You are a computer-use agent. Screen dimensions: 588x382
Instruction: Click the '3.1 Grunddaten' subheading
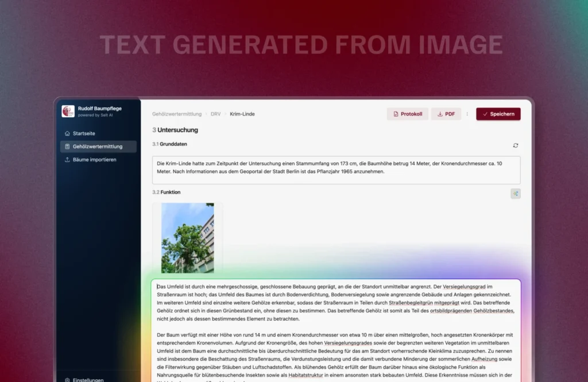tap(169, 144)
